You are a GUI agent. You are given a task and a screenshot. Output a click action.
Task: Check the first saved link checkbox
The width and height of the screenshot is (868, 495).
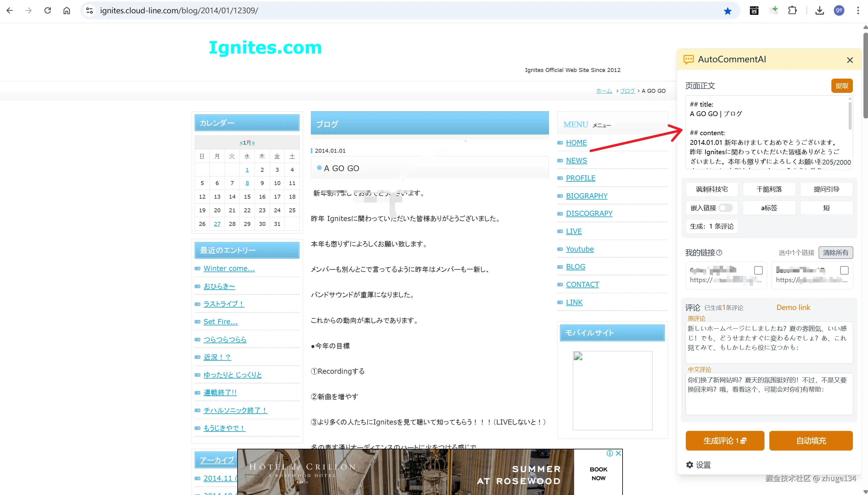click(758, 270)
